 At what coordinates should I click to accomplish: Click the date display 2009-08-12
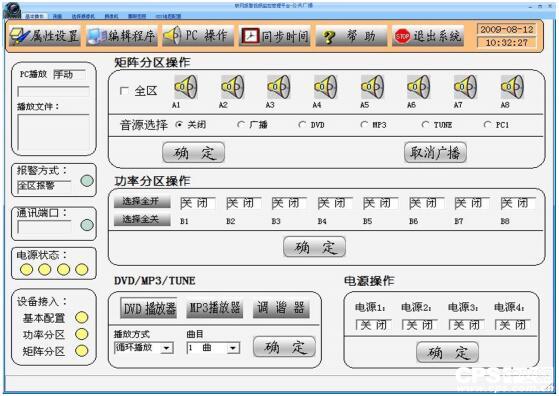tap(507, 30)
